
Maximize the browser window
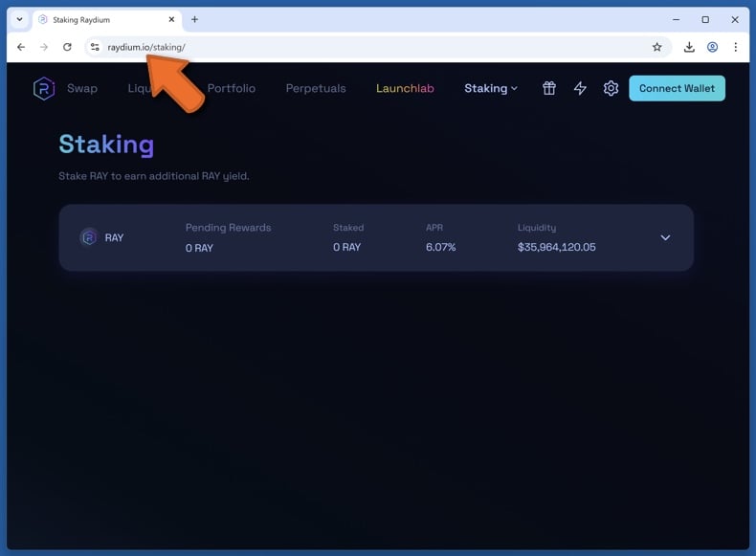(705, 19)
